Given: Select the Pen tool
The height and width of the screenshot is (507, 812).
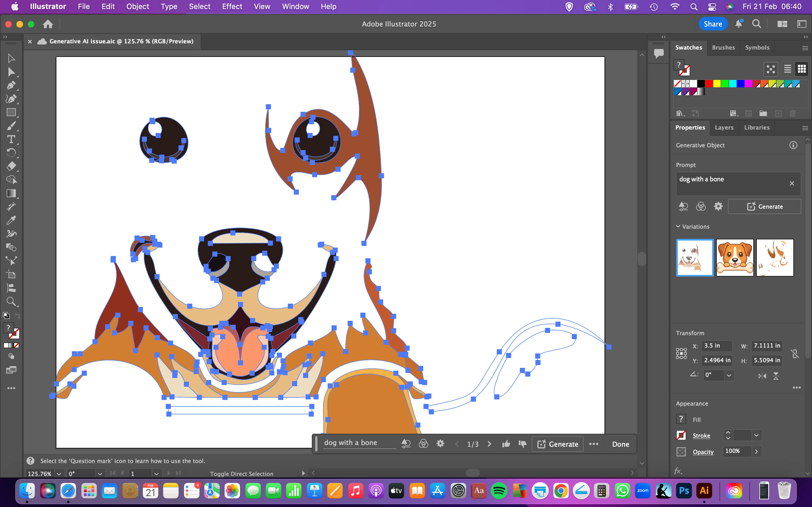Looking at the screenshot, I should tap(11, 85).
